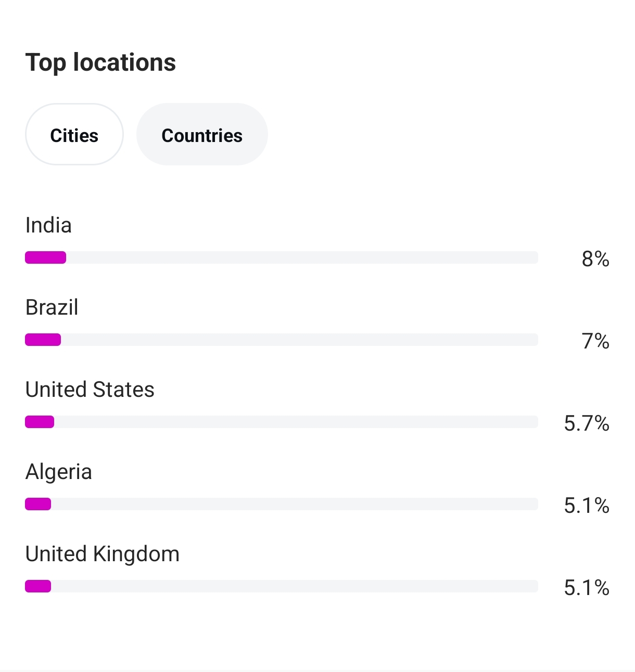Click the Top locations heading
Image resolution: width=635 pixels, height=672 pixels.
101,63
